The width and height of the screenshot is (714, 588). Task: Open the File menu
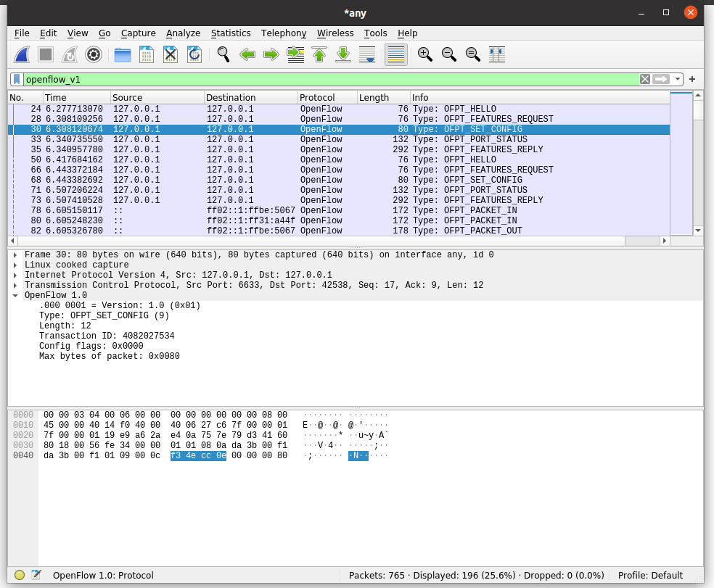pos(21,33)
